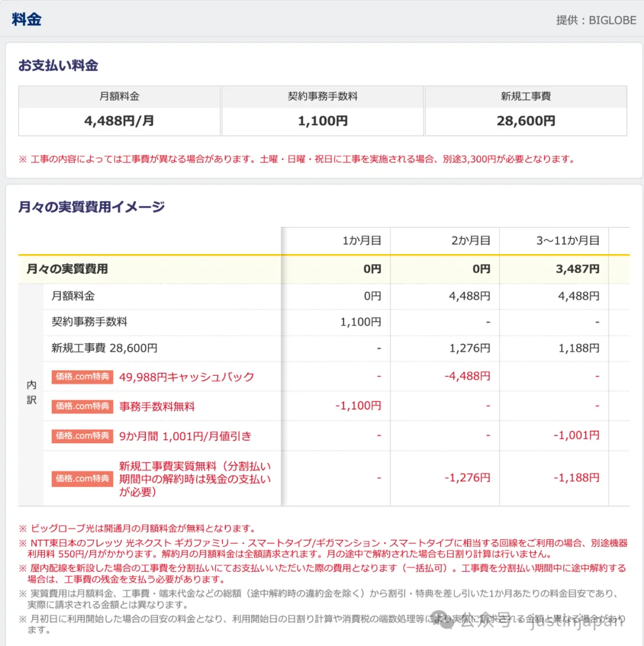Click 契約事務手数料 row label in the breakdown
The height and width of the screenshot is (646, 644).
tap(89, 322)
